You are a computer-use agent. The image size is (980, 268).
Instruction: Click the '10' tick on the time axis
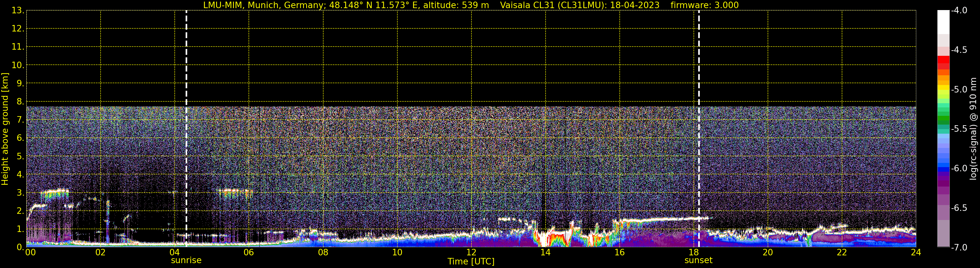pos(397,253)
